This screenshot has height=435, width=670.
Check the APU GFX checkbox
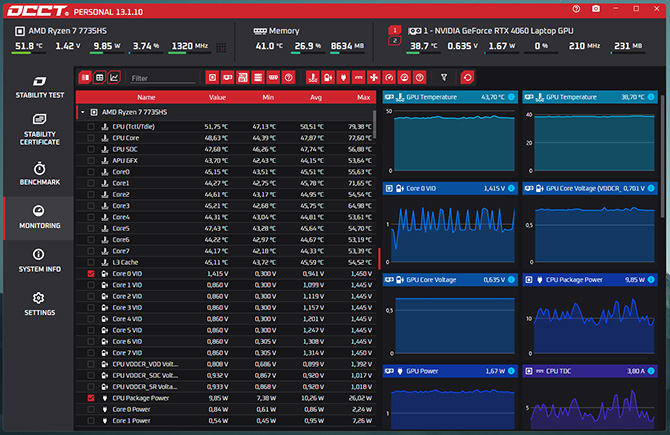point(91,161)
